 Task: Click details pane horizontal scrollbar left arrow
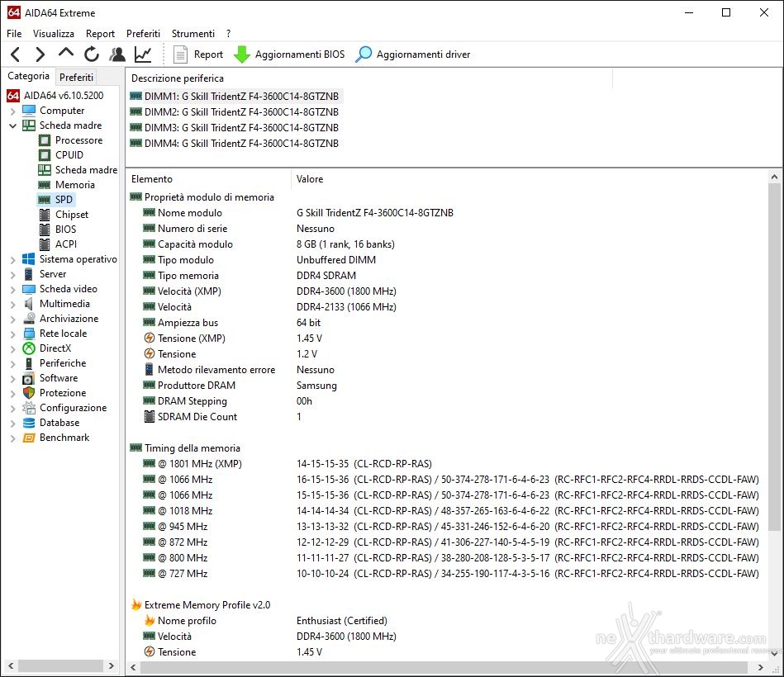coord(133,667)
